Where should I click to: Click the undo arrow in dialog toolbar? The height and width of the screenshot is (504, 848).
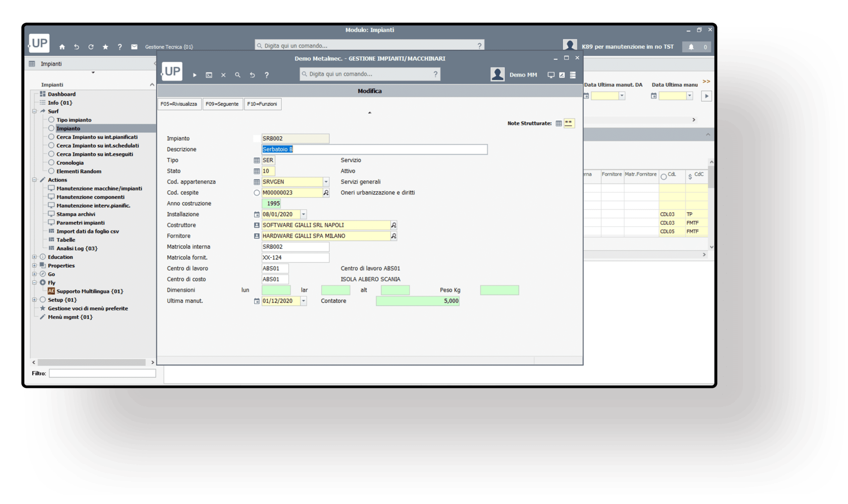252,75
